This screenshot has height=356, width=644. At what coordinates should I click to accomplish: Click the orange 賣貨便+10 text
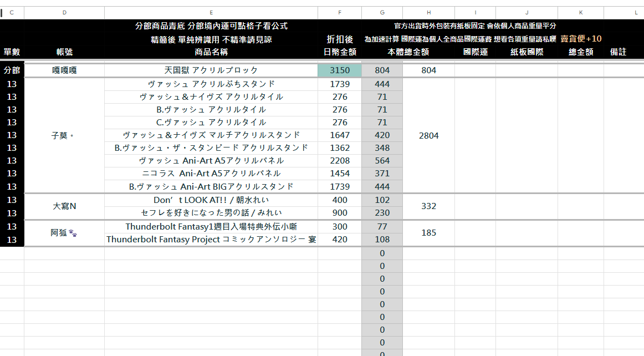(581, 39)
